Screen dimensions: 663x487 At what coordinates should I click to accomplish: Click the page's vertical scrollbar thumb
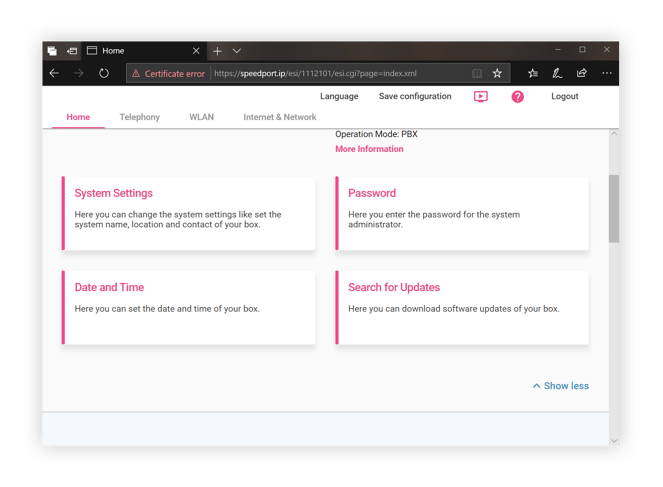pyautogui.click(x=613, y=208)
